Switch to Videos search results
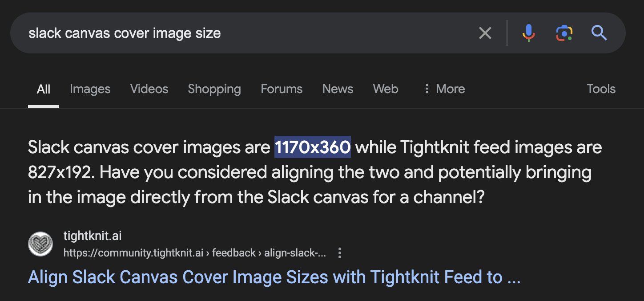This screenshot has width=644, height=301. pos(149,89)
